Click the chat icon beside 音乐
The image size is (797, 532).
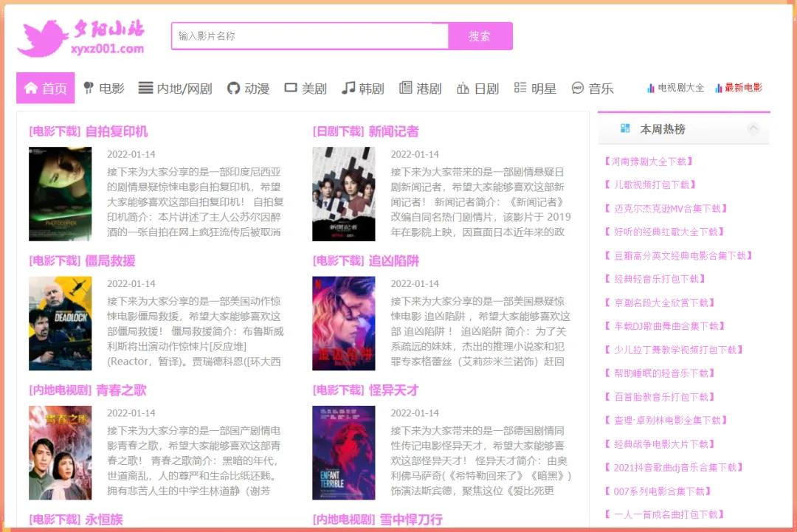[x=578, y=88]
